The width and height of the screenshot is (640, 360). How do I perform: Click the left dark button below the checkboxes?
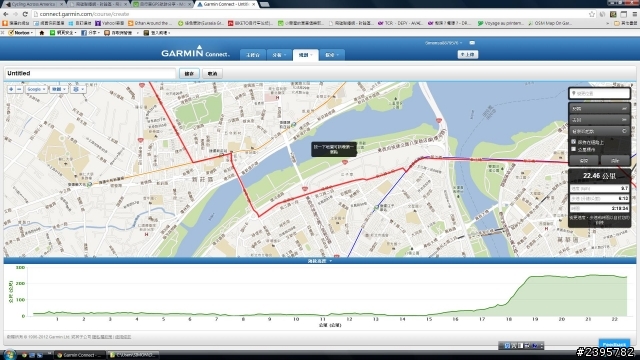click(x=584, y=160)
